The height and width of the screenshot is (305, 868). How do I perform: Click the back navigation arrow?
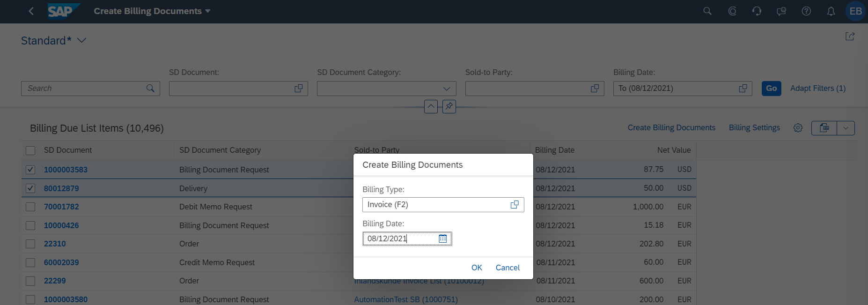tap(31, 11)
